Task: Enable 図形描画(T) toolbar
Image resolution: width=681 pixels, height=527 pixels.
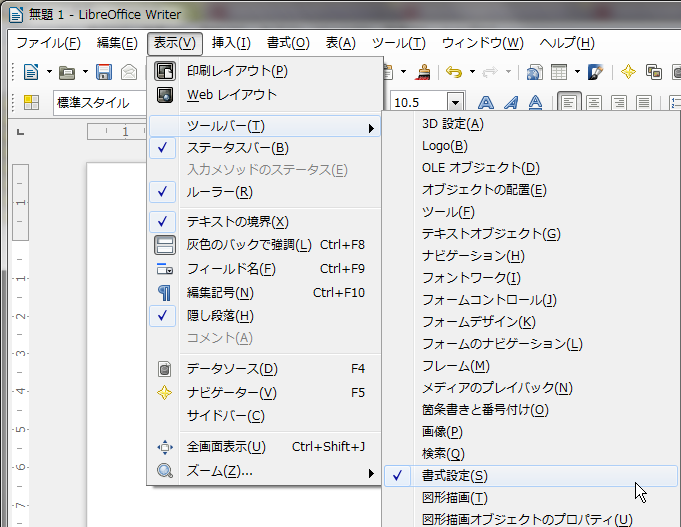Action: click(531, 497)
